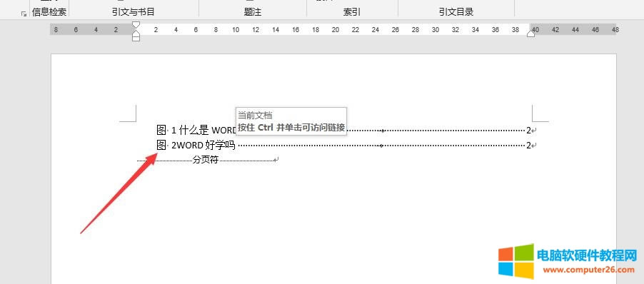The height and width of the screenshot is (284, 644).
Task: Click the 引文与书目 group label
Action: [133, 12]
